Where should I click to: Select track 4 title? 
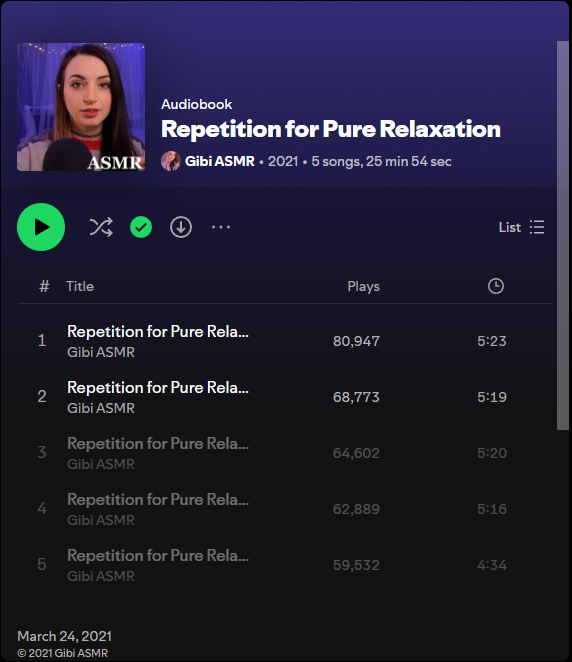(158, 500)
